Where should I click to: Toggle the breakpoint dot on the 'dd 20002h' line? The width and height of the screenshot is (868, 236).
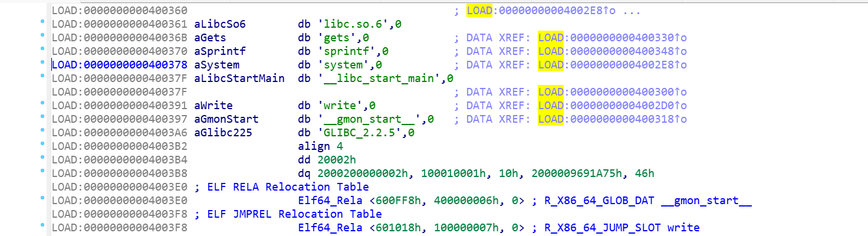pos(42,159)
